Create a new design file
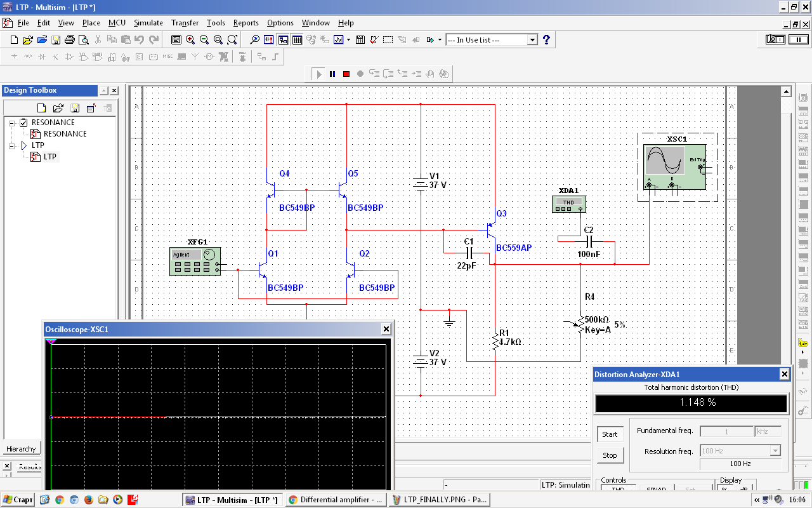812x508 pixels. (14, 39)
